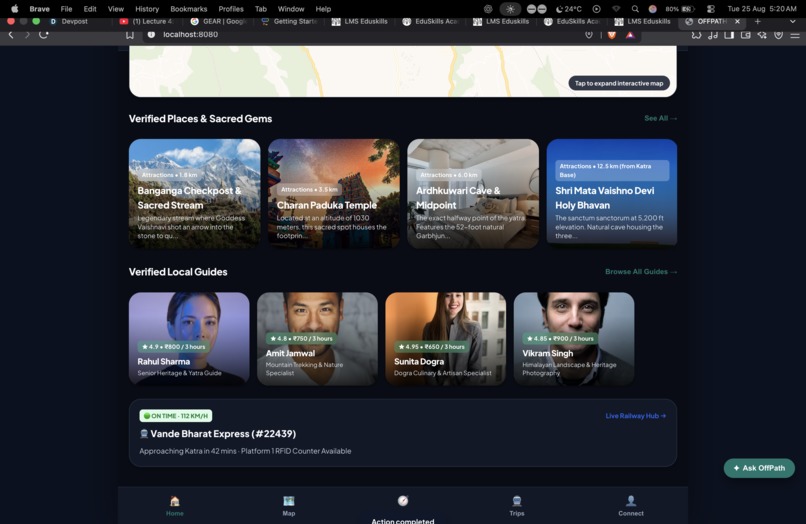Open the Leo AI sparkle toolbar icon
806x524 pixels.
tap(762, 35)
